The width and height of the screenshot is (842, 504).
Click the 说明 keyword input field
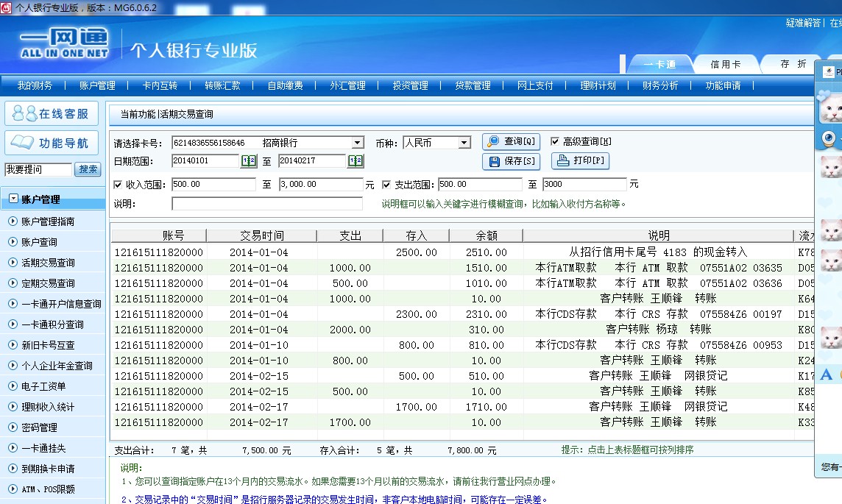[x=266, y=204]
